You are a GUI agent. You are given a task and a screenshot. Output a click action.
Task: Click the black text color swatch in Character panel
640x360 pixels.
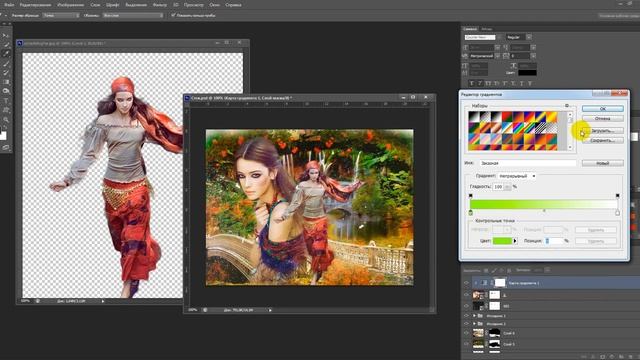[x=527, y=73]
